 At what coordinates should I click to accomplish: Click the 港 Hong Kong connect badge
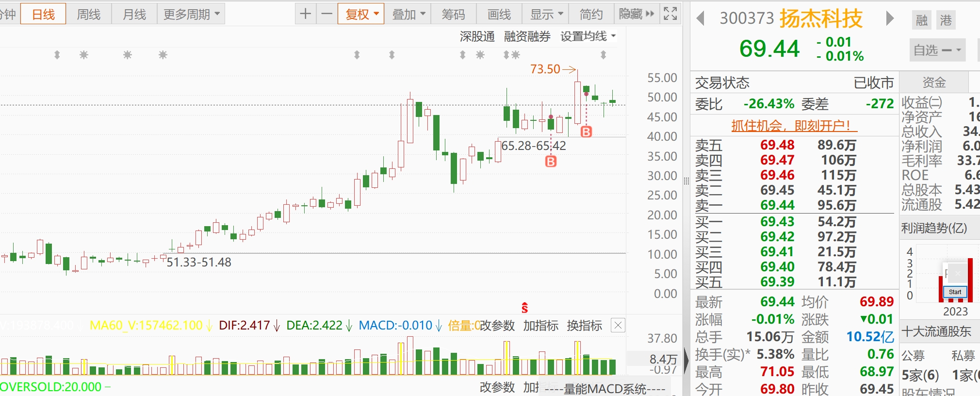tap(946, 20)
